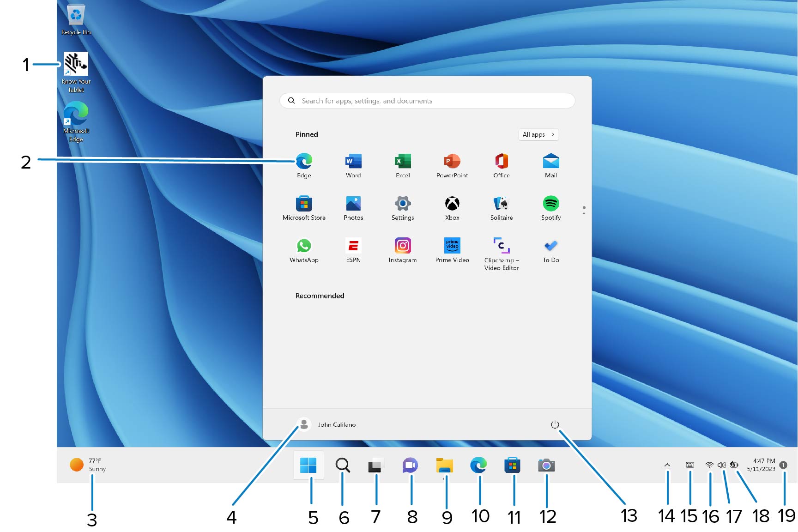Open the notification count badge

pyautogui.click(x=783, y=465)
